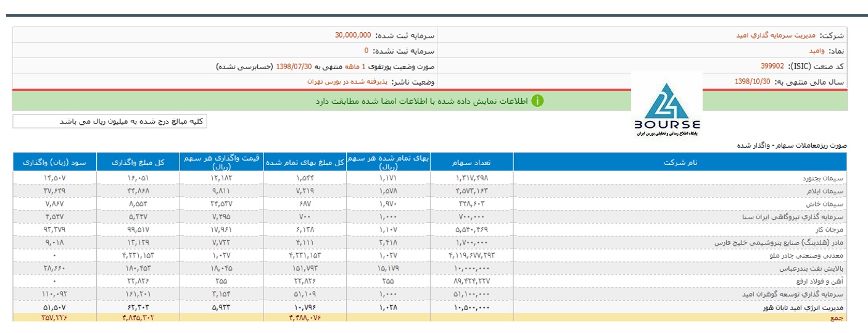
Task: Select symbol value 'وامید'
Action: 817,51
